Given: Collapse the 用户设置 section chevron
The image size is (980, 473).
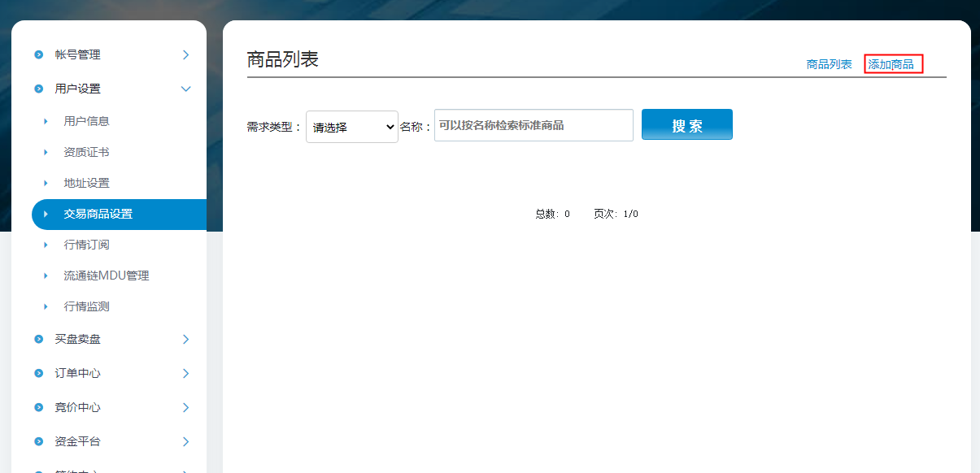Looking at the screenshot, I should (x=185, y=89).
